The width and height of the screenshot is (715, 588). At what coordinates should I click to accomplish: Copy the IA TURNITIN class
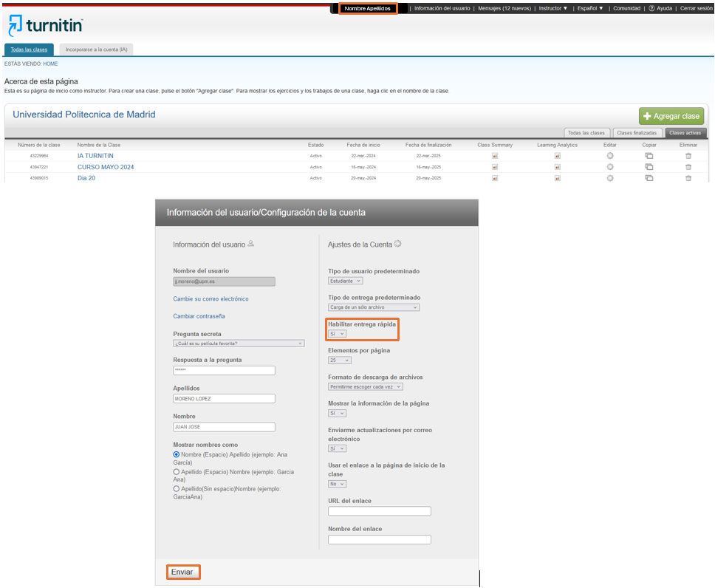click(649, 156)
